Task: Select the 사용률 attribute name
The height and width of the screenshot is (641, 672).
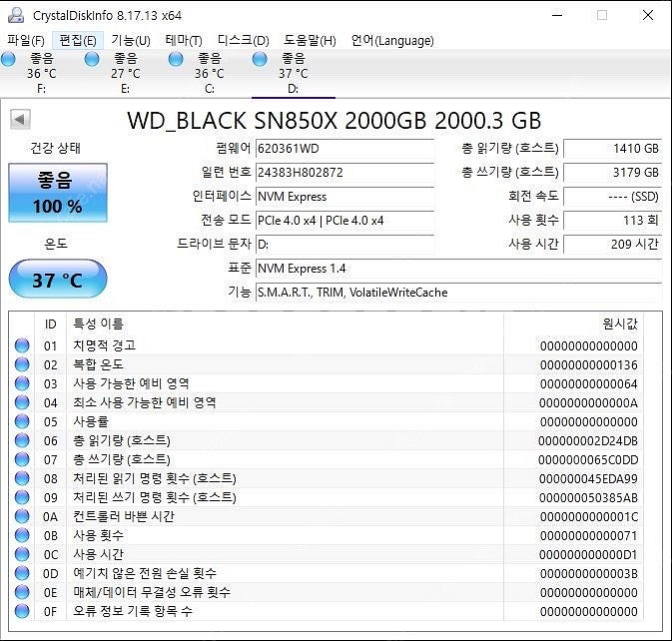Action: point(91,421)
